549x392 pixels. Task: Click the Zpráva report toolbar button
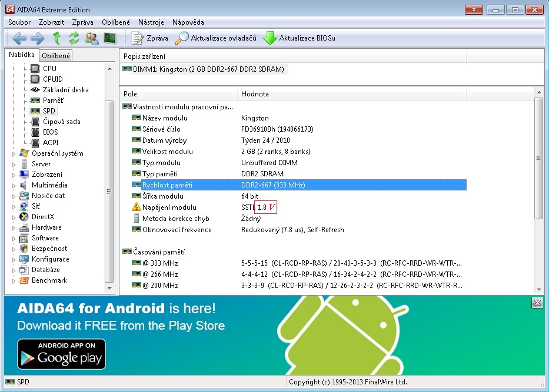pos(149,38)
